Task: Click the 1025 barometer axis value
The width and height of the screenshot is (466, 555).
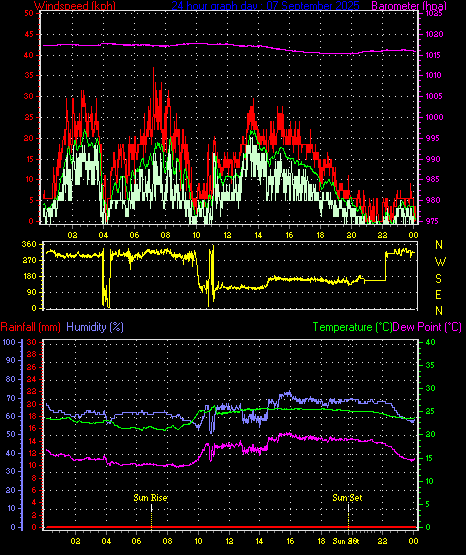Action: [x=434, y=13]
